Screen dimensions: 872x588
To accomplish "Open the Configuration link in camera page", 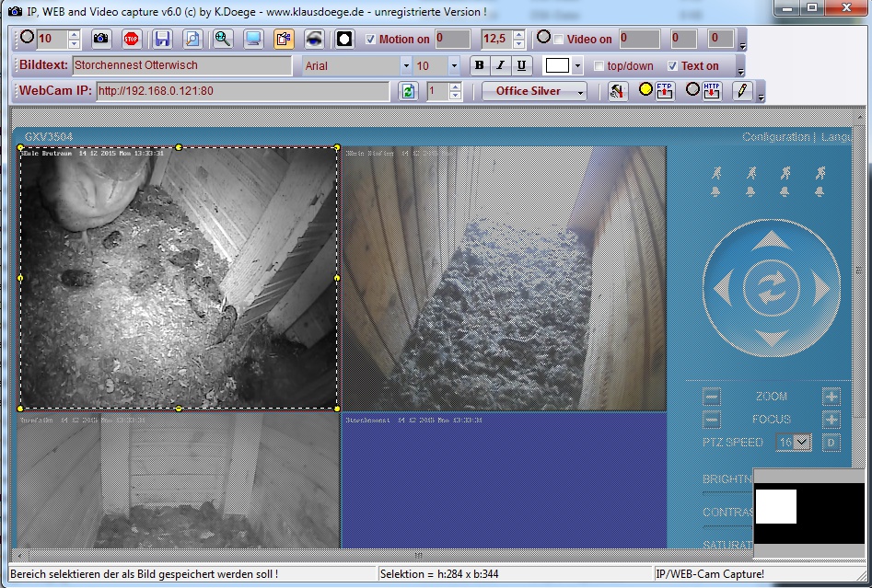I will click(x=776, y=137).
